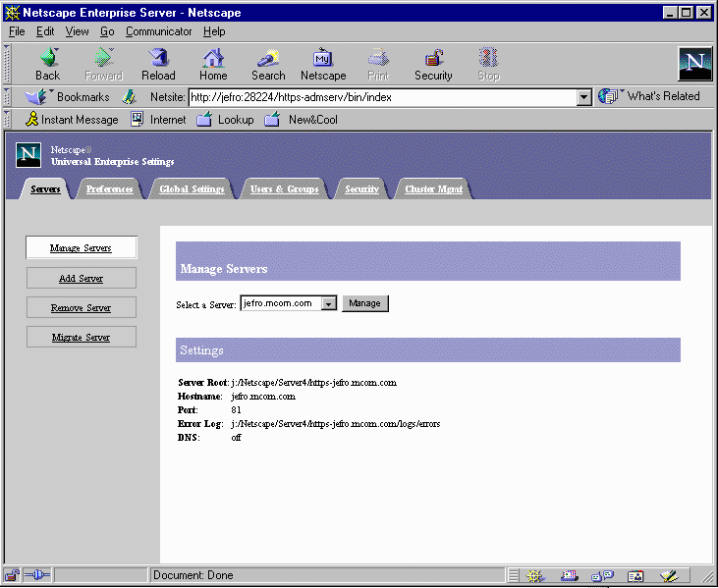Switch to the Users & Groups tab

(285, 189)
